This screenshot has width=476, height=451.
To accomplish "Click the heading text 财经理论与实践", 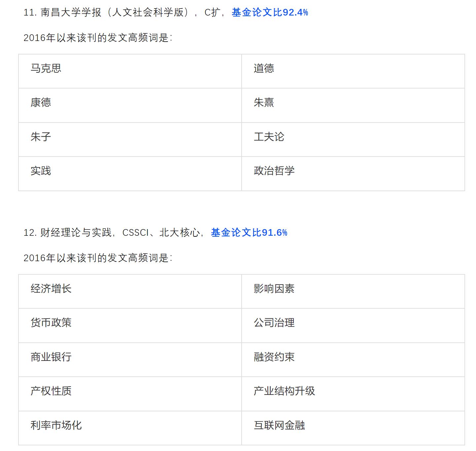I will click(x=76, y=233).
